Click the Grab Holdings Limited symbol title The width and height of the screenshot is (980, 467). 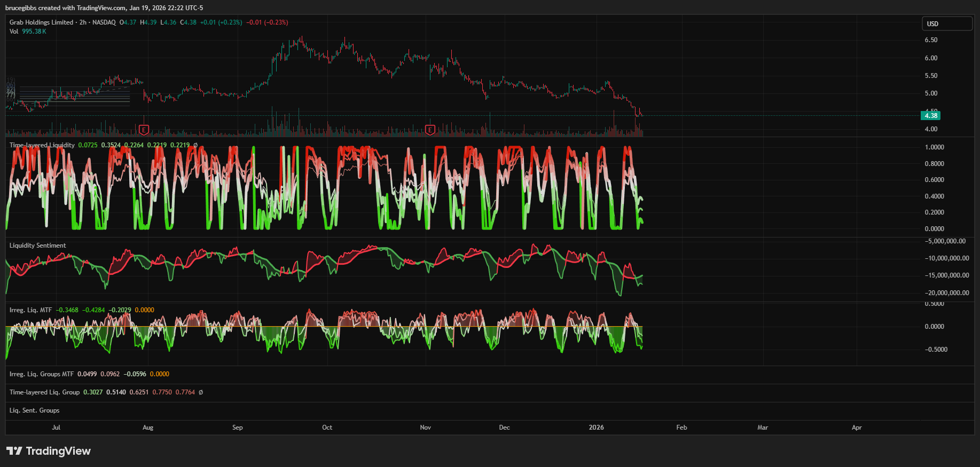41,22
